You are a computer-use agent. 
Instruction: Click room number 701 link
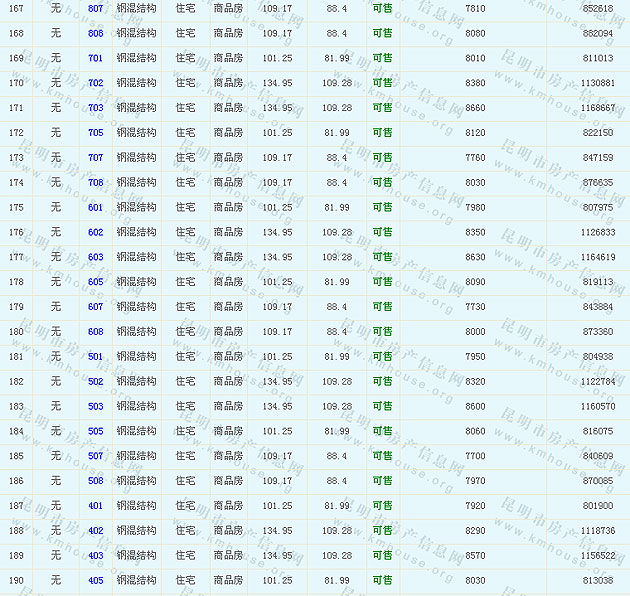(95, 58)
